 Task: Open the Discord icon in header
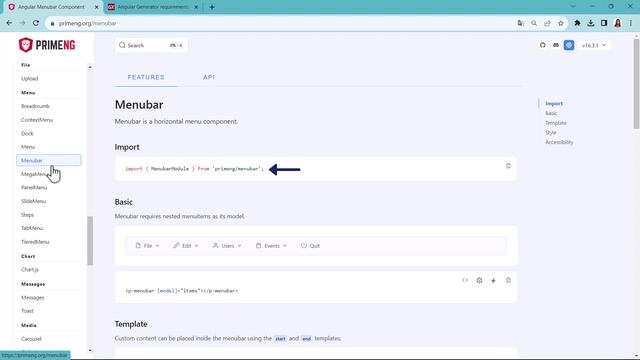(556, 45)
